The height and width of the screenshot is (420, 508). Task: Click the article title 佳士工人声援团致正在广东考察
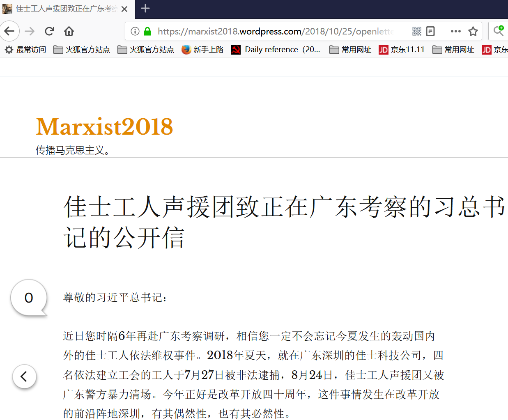(x=285, y=222)
